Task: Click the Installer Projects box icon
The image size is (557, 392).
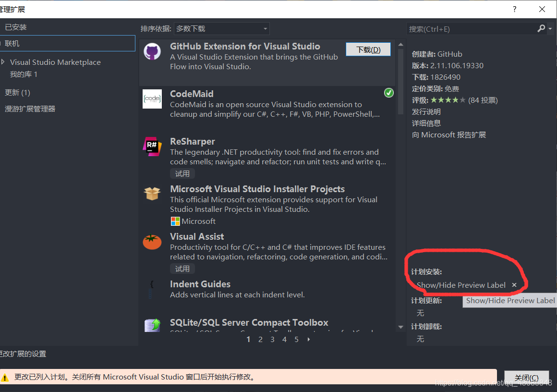Action: [152, 194]
